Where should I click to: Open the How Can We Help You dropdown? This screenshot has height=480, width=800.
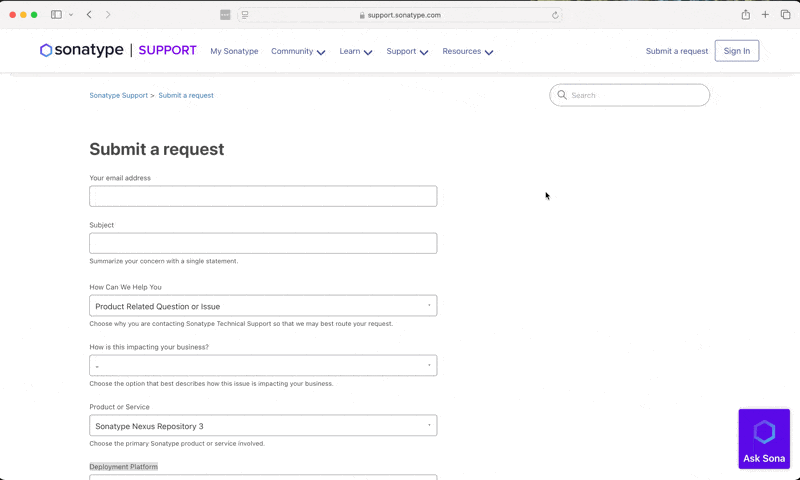[x=263, y=306]
